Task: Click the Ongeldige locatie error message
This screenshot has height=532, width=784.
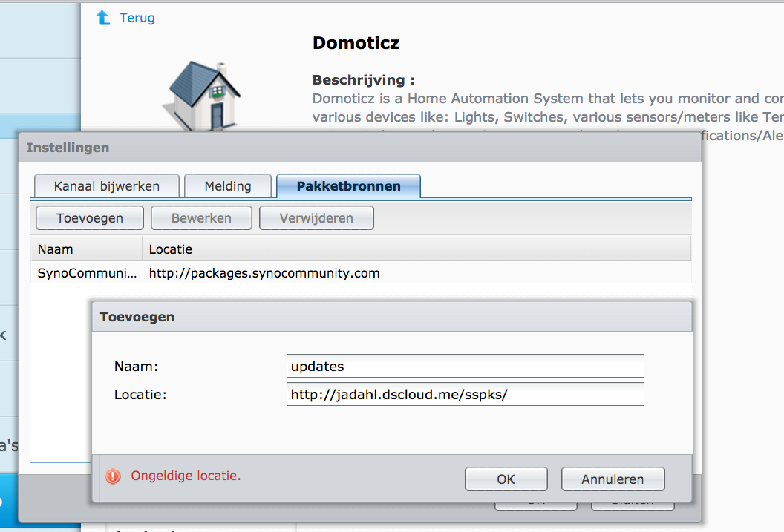Action: (186, 476)
